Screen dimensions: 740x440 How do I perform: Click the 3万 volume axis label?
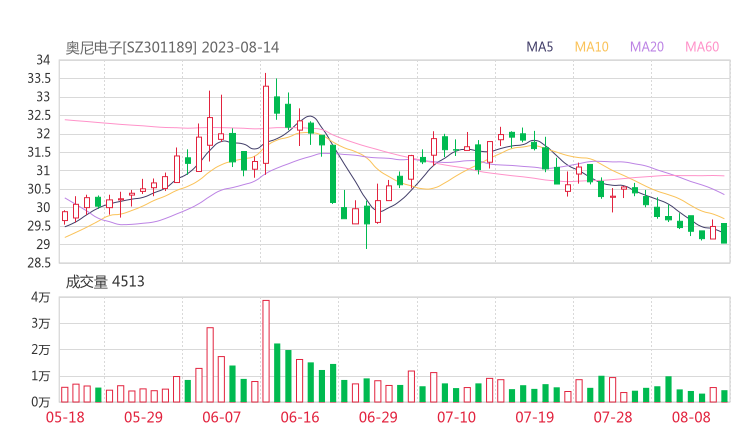41,323
